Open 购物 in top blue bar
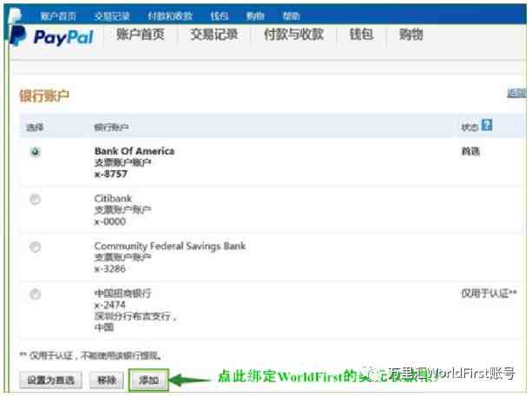532x397 pixels. click(x=255, y=16)
